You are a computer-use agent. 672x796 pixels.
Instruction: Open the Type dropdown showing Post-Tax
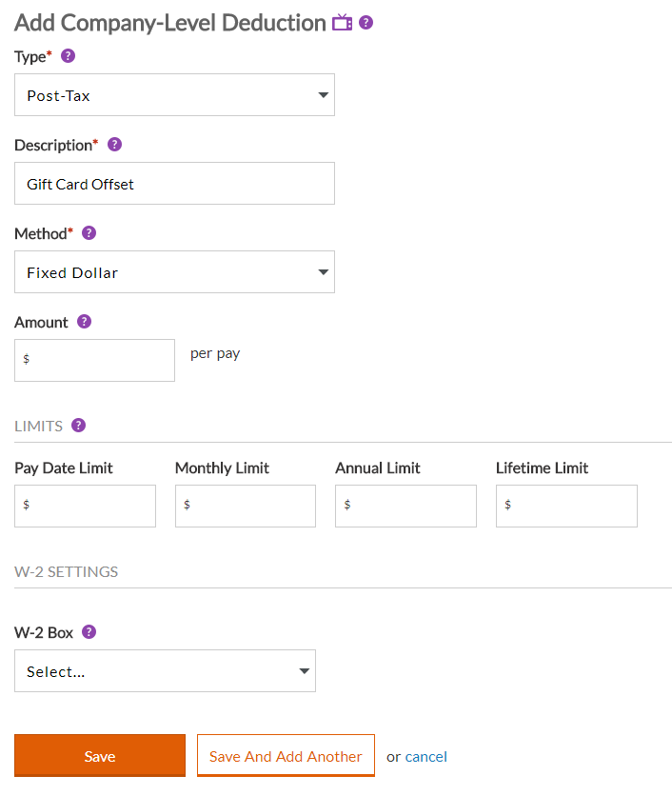pos(174,95)
